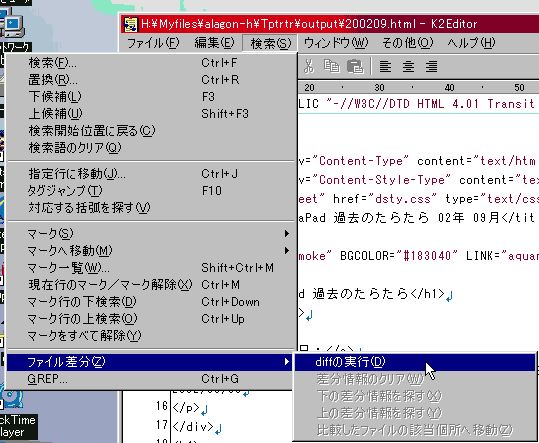Select マーク行の上検索(O)
Image resolution: width=539 pixels, height=443 pixels.
pyautogui.click(x=150, y=319)
